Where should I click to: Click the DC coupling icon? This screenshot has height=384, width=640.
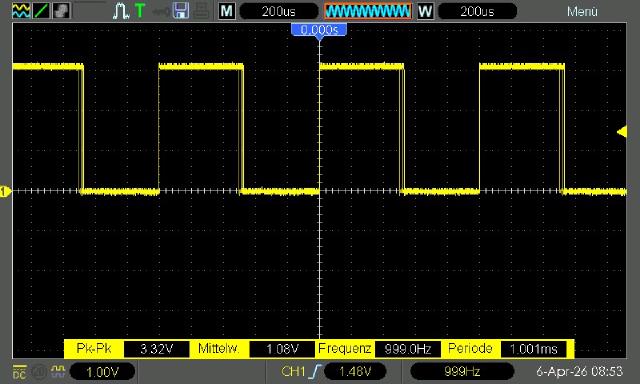(x=19, y=372)
